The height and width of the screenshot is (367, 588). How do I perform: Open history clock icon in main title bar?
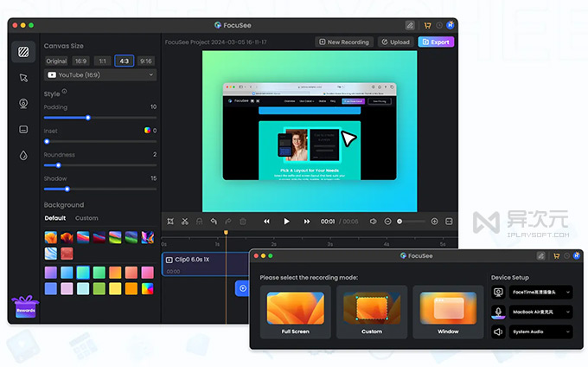click(x=439, y=25)
